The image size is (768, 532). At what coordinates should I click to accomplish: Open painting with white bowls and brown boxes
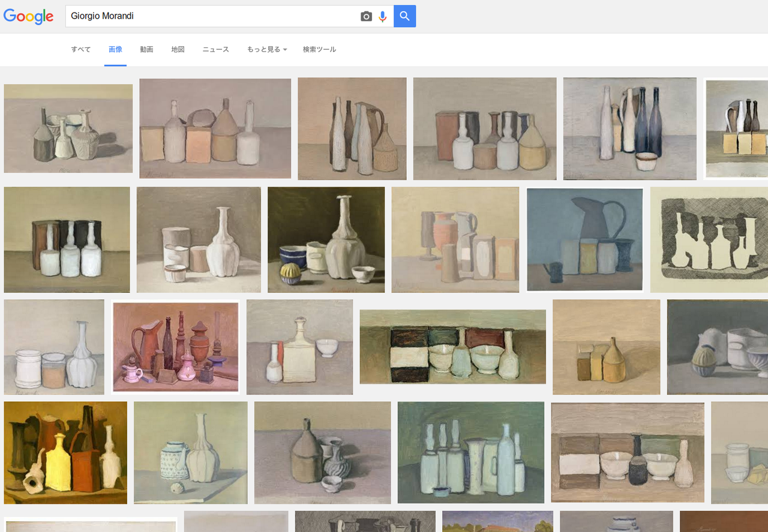coord(628,452)
